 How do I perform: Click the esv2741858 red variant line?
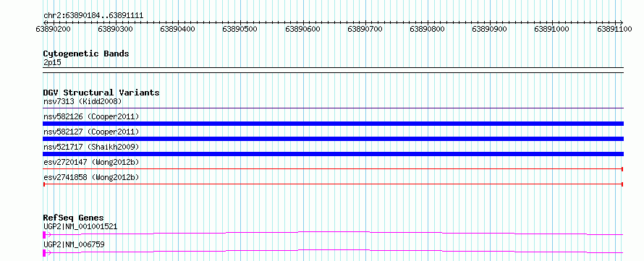[x=333, y=184]
